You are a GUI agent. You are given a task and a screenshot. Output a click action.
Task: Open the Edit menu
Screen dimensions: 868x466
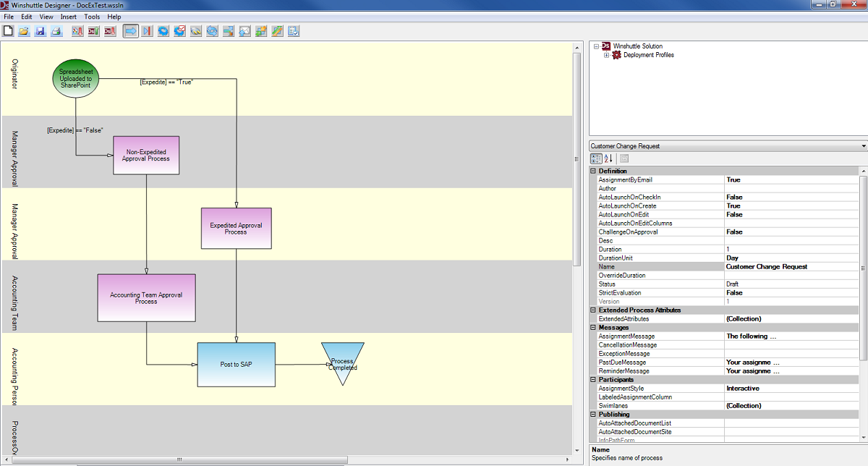pos(27,17)
